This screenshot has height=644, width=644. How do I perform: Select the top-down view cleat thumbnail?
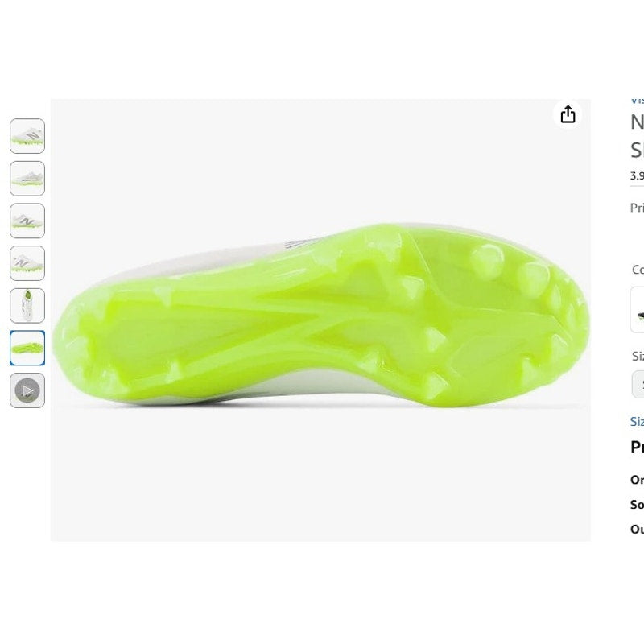coord(27,306)
